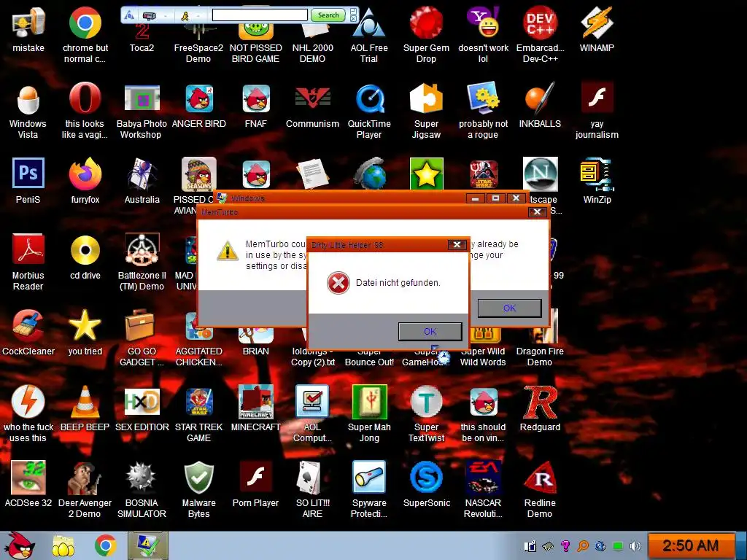The width and height of the screenshot is (747, 560).
Task: Click the speaker volume tray icon
Action: (635, 545)
